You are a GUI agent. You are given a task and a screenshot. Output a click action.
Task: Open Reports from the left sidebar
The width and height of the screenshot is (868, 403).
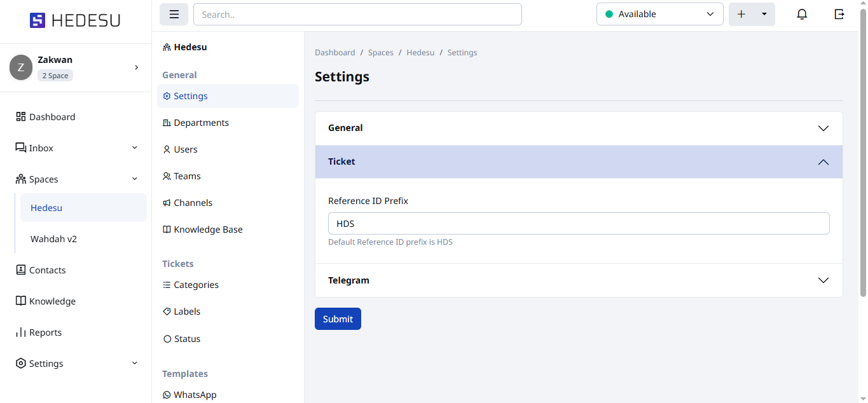(x=45, y=332)
